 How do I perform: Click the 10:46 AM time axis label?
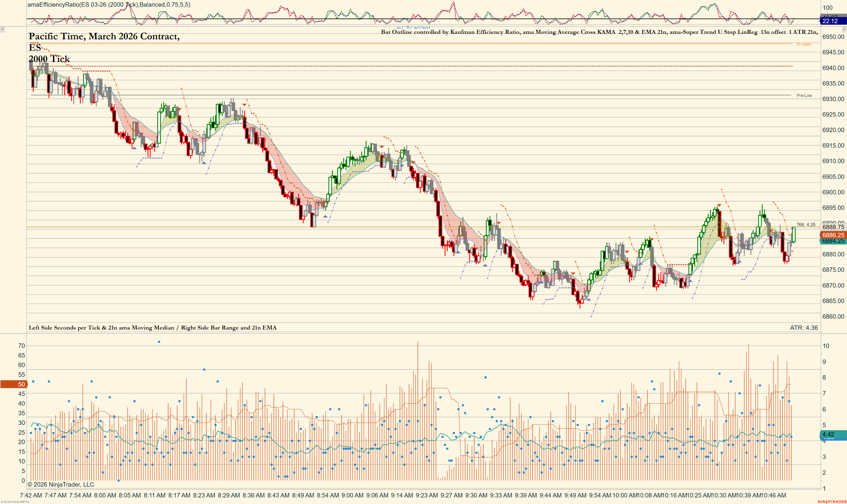773,495
